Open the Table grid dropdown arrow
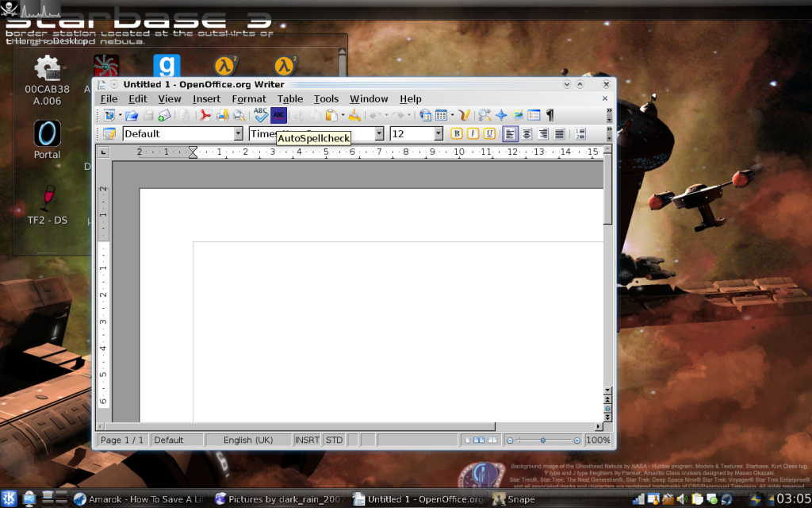Screen dimensions: 812x508 tap(452, 115)
